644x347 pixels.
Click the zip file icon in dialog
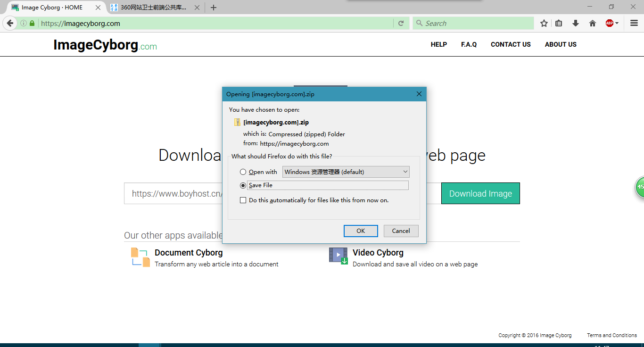[237, 122]
